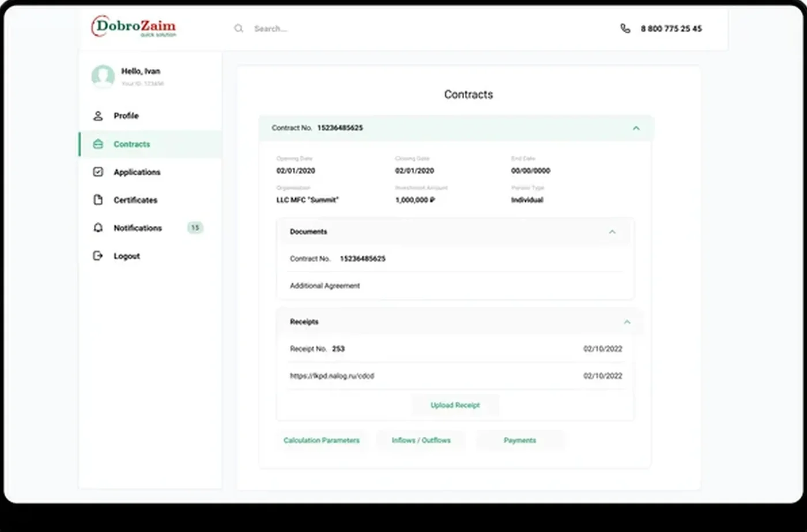Call the number 8 800 775 25 45
Viewport: 807px width, 532px height.
click(672, 28)
